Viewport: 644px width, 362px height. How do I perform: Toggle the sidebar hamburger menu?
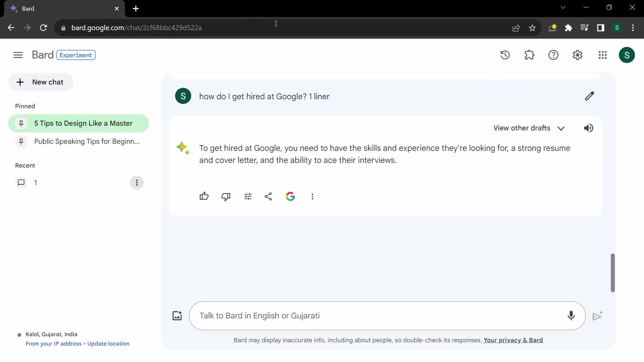click(18, 55)
